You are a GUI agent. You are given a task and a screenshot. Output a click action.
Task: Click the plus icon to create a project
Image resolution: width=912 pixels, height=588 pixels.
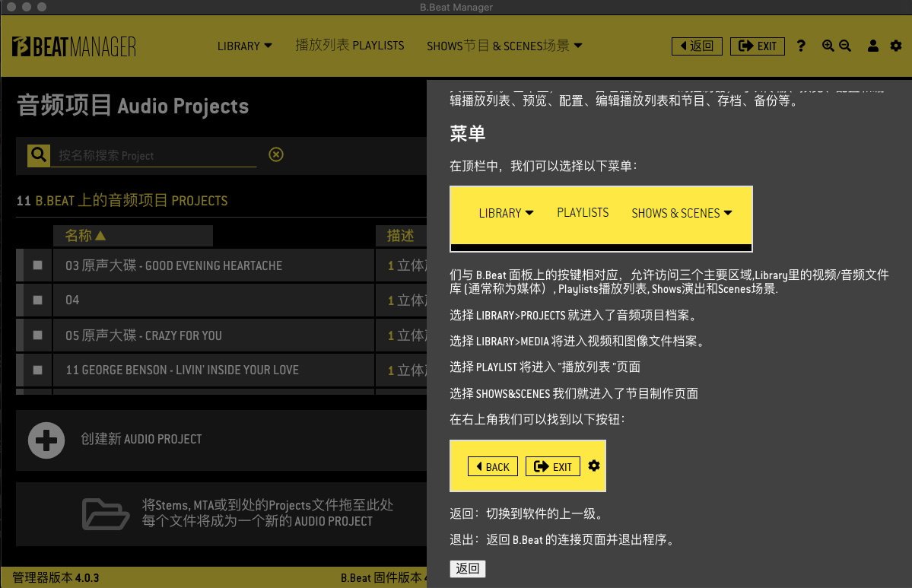click(46, 440)
